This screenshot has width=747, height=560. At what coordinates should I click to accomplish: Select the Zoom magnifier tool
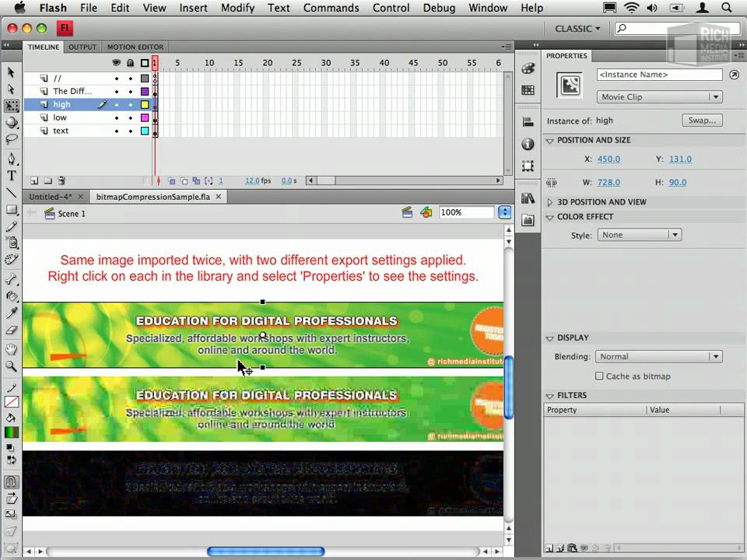(x=12, y=366)
